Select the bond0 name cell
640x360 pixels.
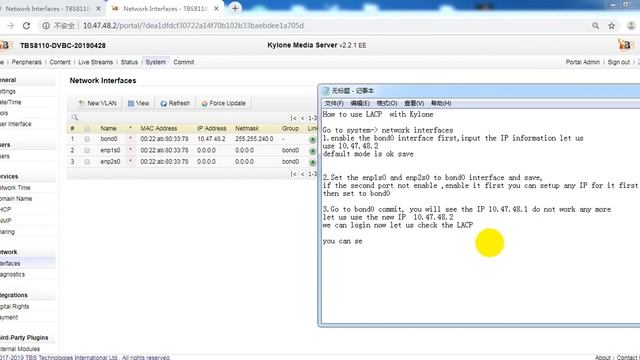[x=109, y=139]
